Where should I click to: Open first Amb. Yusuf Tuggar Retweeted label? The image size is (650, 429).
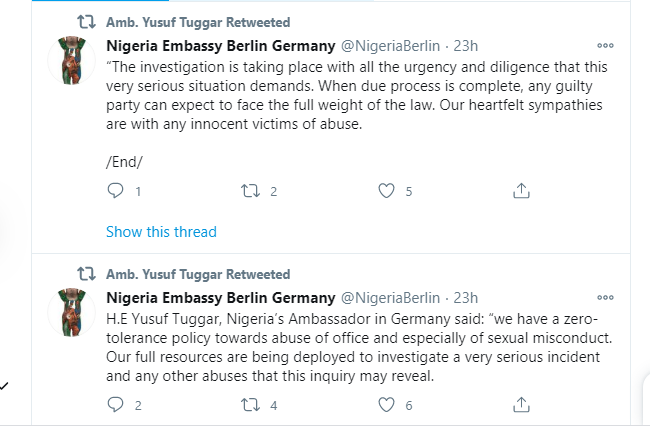[x=198, y=22]
